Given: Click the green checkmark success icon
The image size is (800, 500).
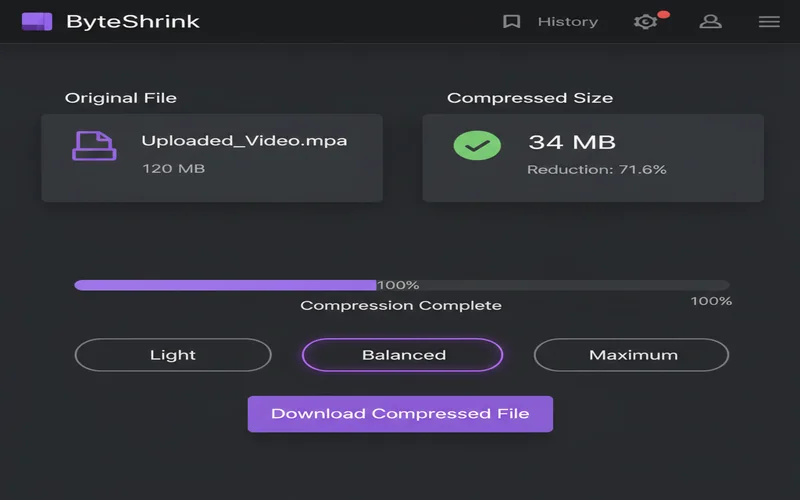Looking at the screenshot, I should click(x=477, y=145).
